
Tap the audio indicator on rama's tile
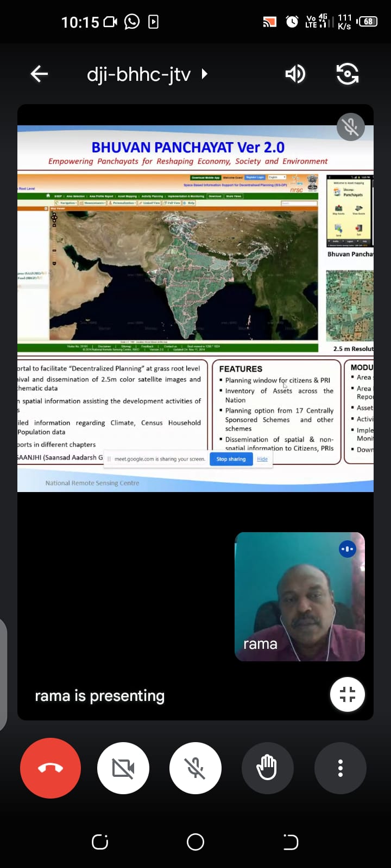347,549
